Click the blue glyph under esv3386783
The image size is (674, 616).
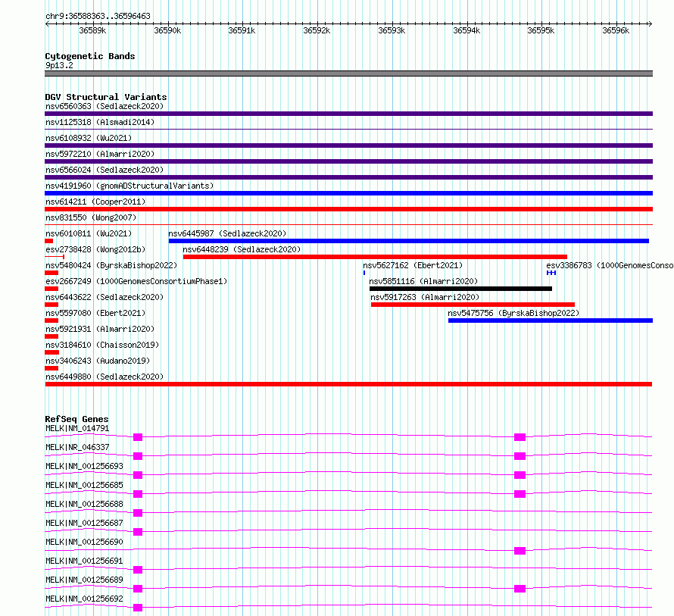551,273
